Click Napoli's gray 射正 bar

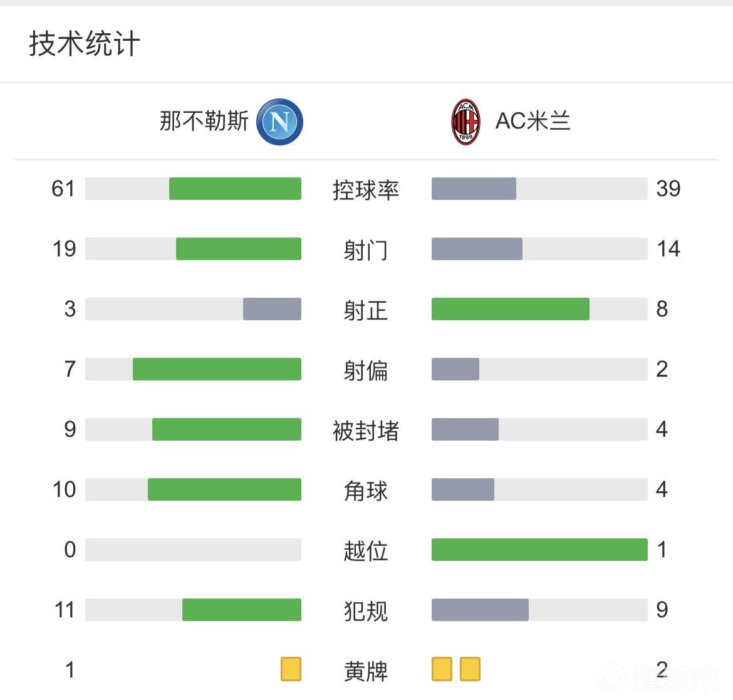click(272, 309)
